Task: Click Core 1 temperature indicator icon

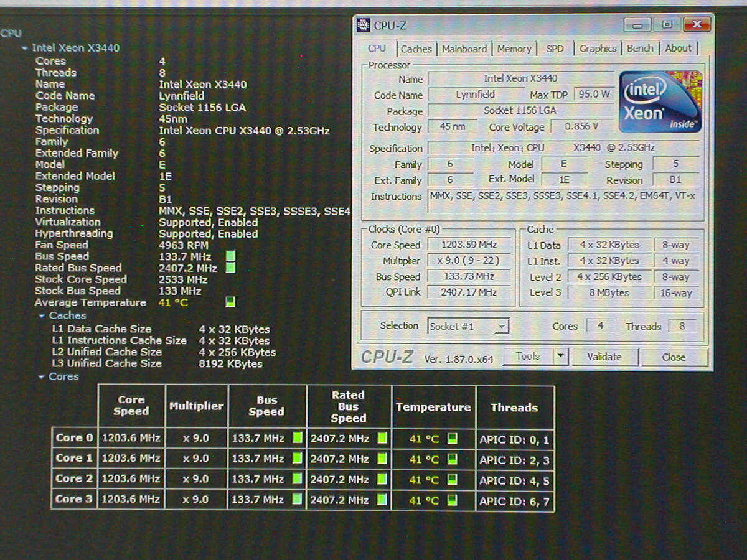Action: (453, 459)
